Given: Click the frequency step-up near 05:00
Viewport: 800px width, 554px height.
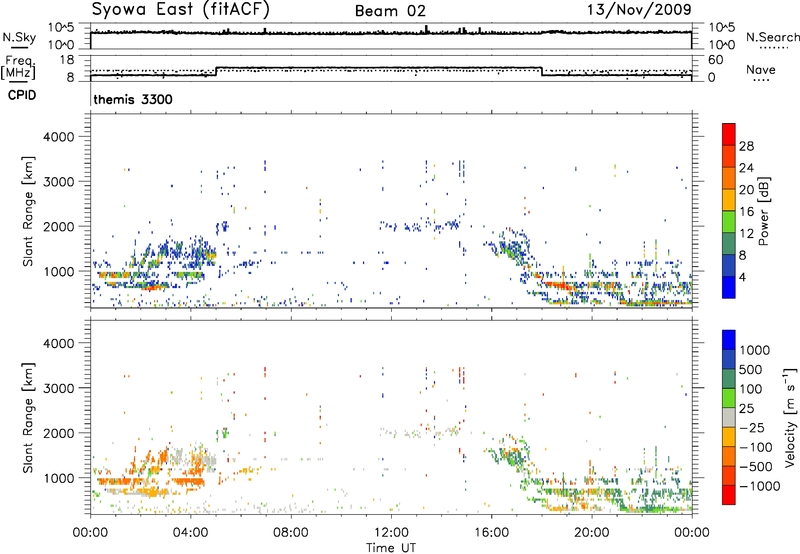Looking at the screenshot, I should pyautogui.click(x=216, y=71).
